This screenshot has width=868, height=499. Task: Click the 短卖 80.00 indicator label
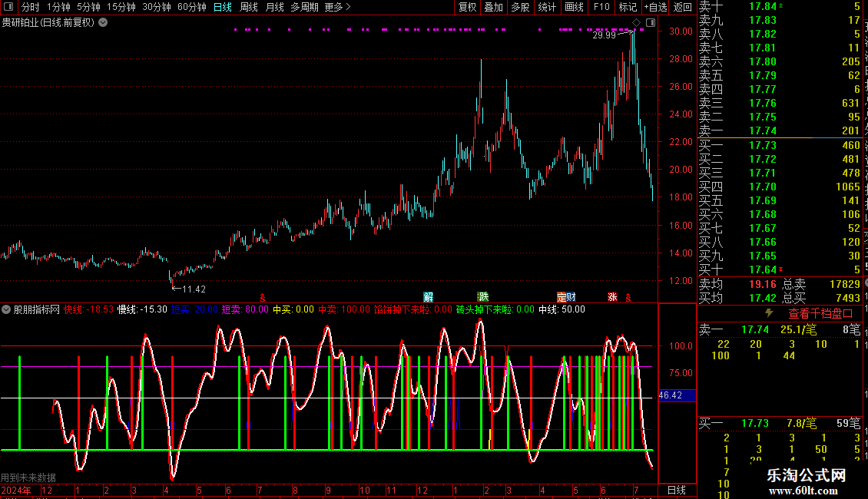[x=245, y=309]
